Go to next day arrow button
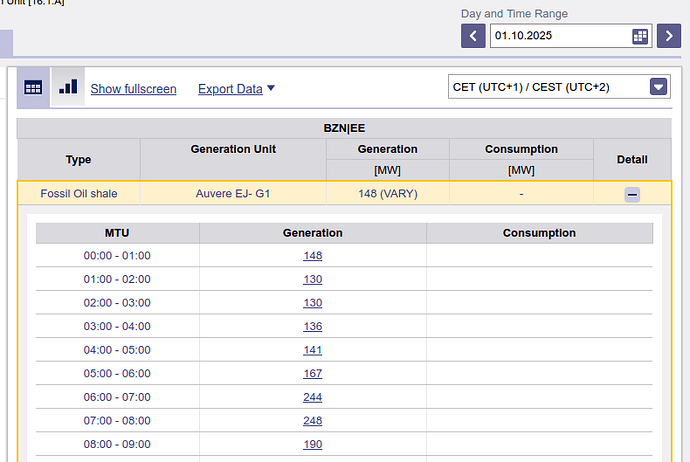The height and width of the screenshot is (462, 690). point(668,36)
